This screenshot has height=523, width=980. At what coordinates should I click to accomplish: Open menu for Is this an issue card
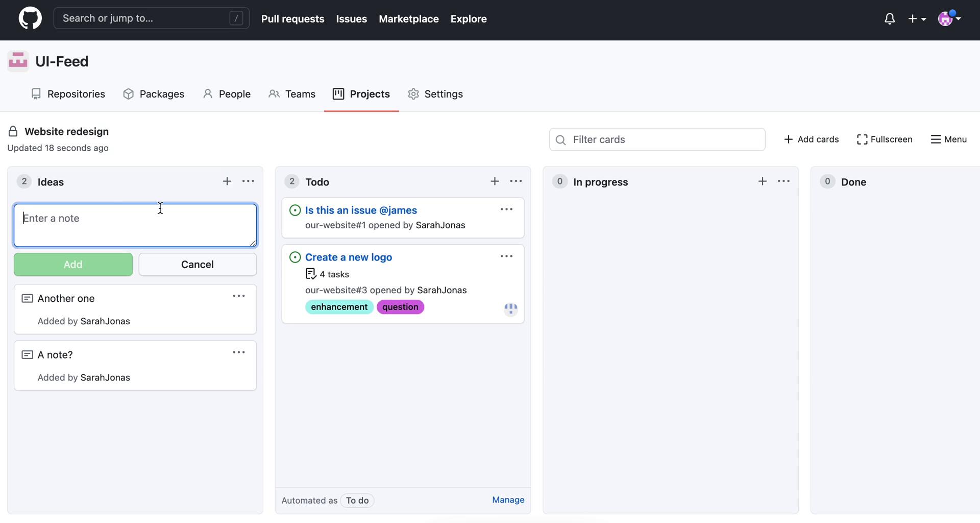[506, 209]
